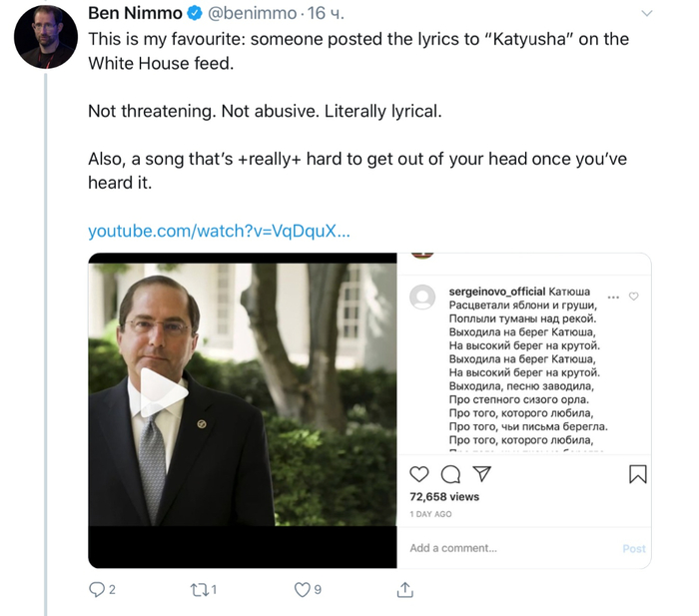Image resolution: width=699 pixels, height=616 pixels.
Task: Open Ben Nimmo's profile avatar
Action: point(46,37)
